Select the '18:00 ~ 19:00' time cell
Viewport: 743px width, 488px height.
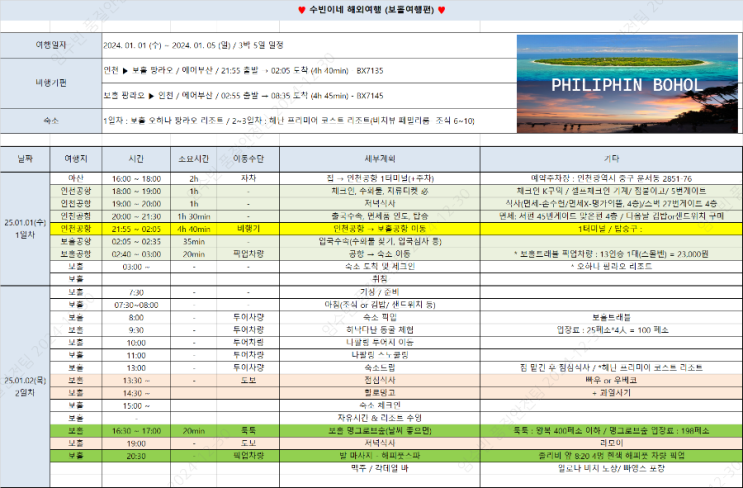pyautogui.click(x=136, y=191)
